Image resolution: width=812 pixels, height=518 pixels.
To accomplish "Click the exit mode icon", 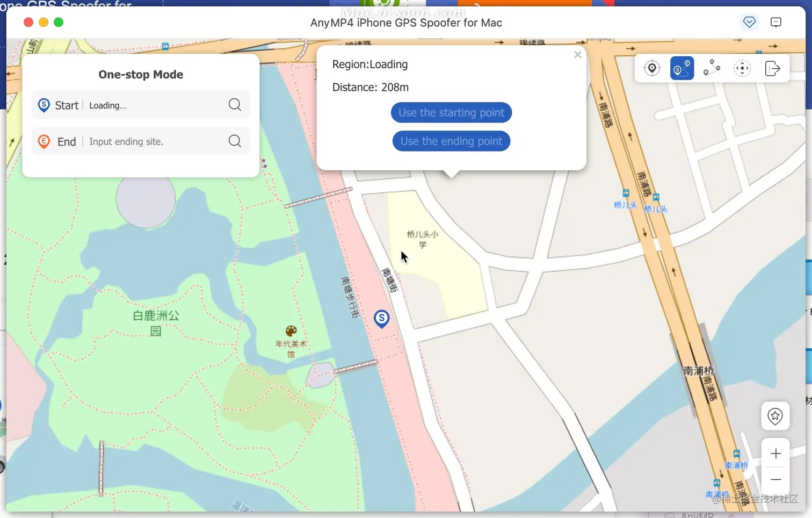I will click(772, 68).
